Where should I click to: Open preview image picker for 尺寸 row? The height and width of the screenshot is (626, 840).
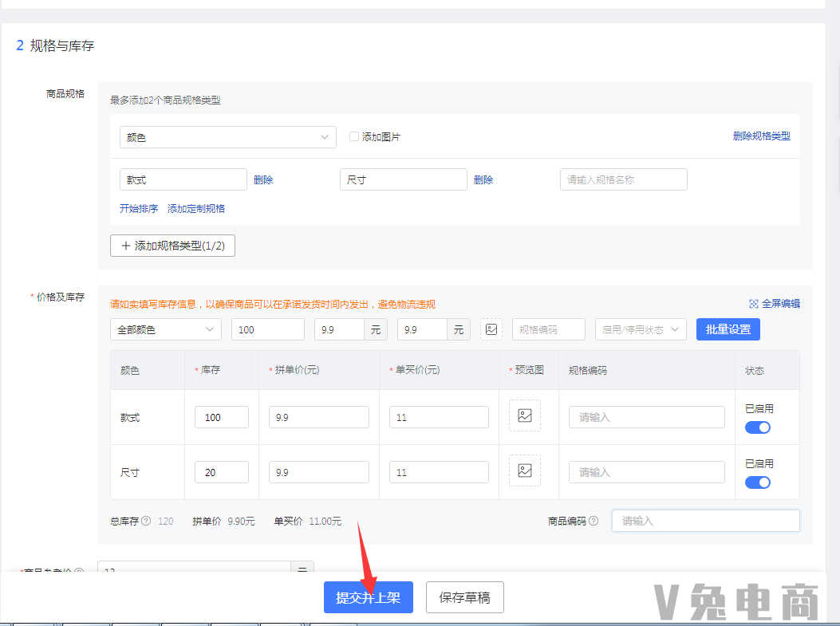point(524,470)
